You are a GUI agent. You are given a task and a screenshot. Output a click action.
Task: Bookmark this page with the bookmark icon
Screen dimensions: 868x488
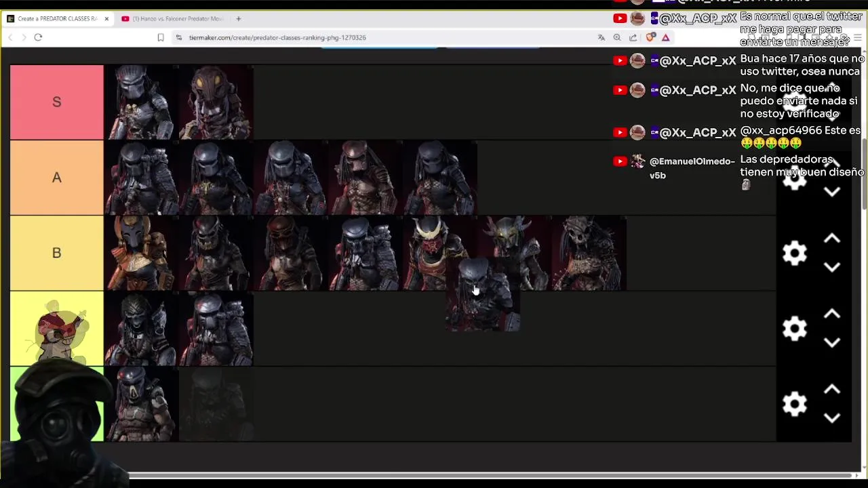(x=161, y=37)
